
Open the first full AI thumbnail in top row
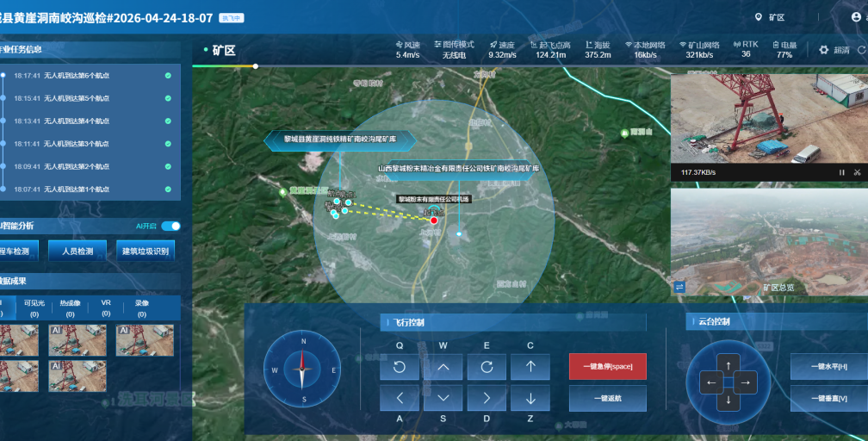point(77,340)
